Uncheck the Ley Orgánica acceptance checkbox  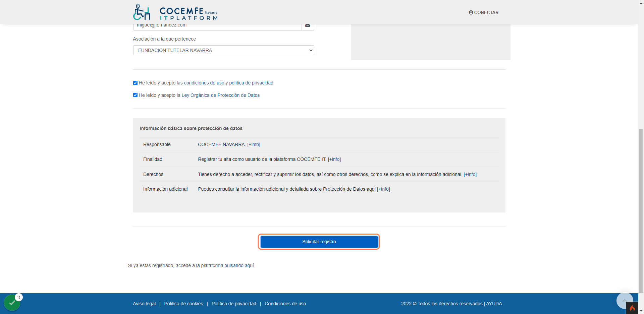pyautogui.click(x=135, y=95)
